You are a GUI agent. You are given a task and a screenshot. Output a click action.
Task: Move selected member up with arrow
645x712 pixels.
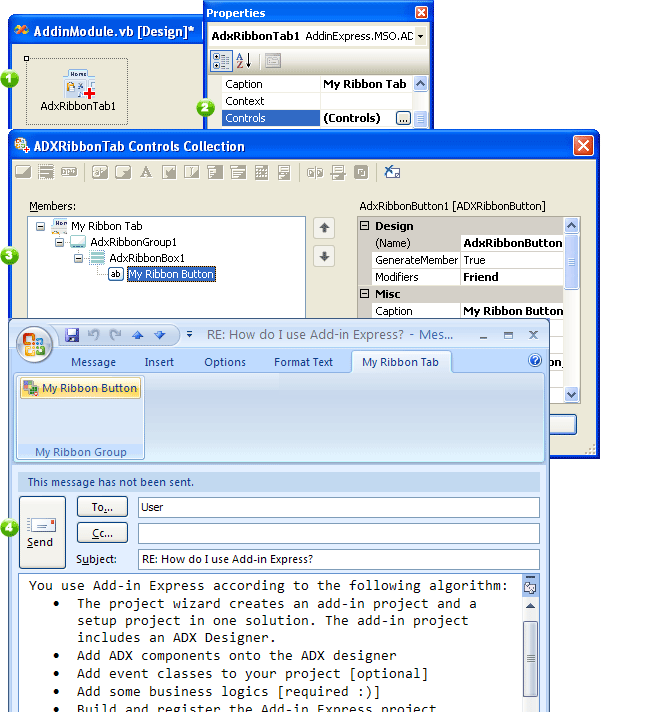click(324, 228)
